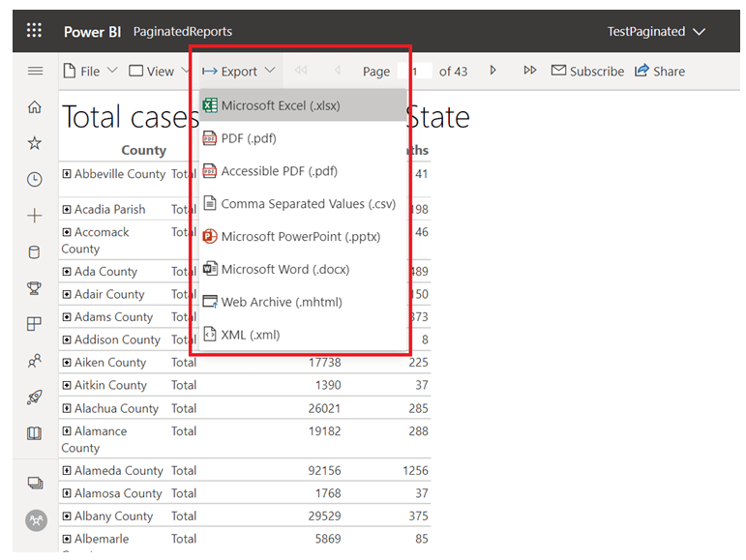Open the TestPaginated workspace dropdown
This screenshot has height=560, width=746.
tap(656, 31)
